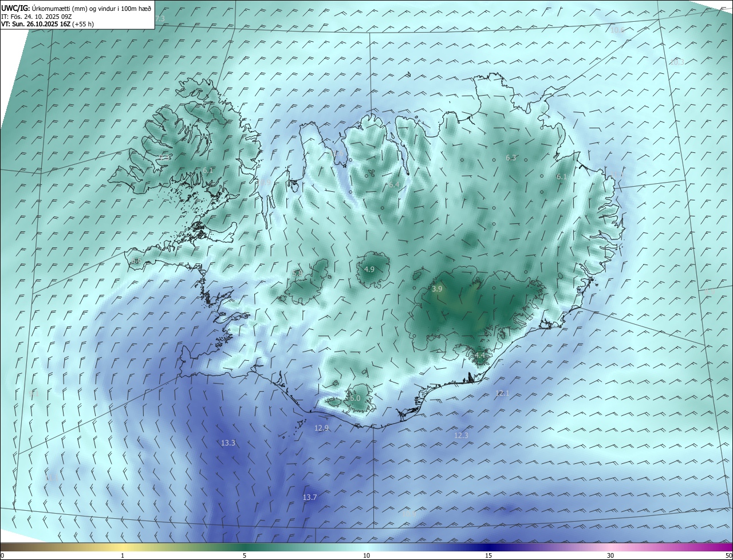Click the valid time 'VT: Sun. 26.10.2025 16Z (+55 h)'

coord(48,24)
